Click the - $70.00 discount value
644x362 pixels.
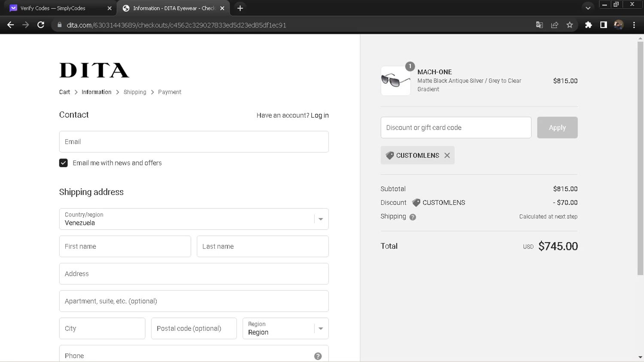click(x=565, y=203)
